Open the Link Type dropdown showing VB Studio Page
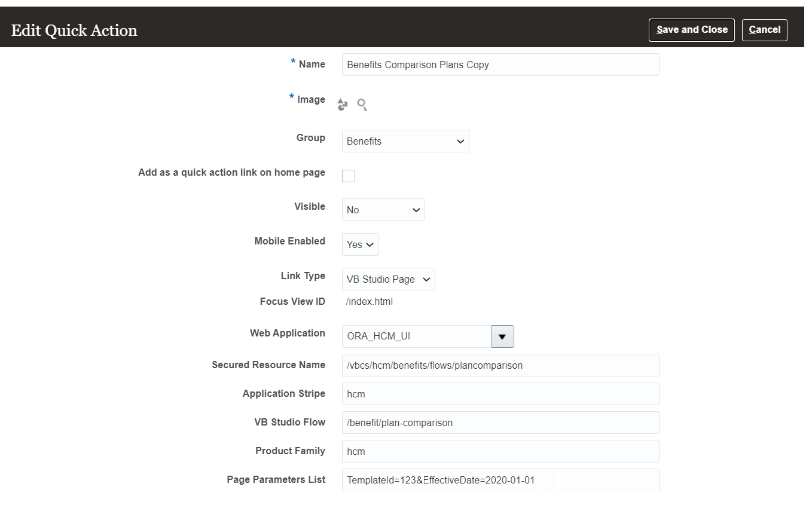The image size is (812, 505). click(x=388, y=280)
